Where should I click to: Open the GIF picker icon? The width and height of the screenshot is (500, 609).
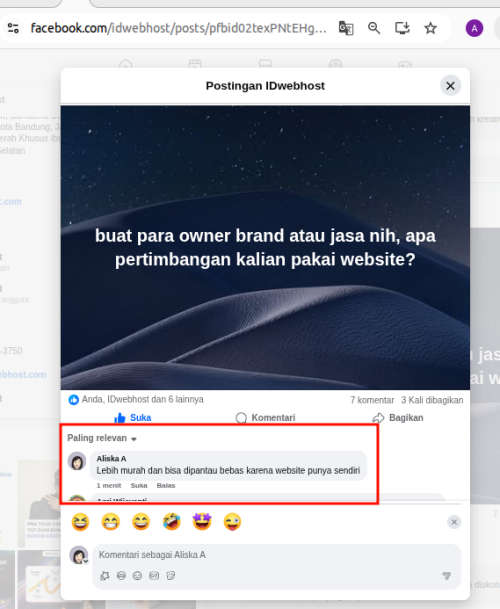154,576
